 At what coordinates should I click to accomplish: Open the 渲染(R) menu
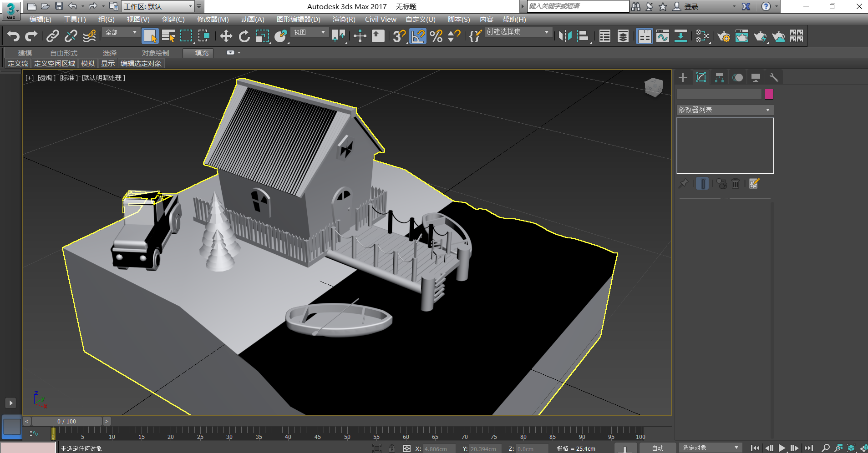coord(344,19)
